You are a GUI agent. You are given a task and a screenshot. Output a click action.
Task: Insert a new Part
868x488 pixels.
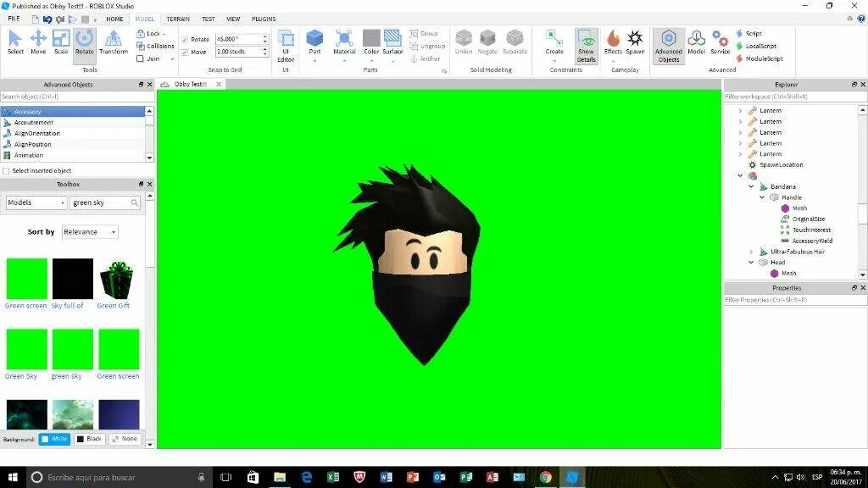coord(314,42)
